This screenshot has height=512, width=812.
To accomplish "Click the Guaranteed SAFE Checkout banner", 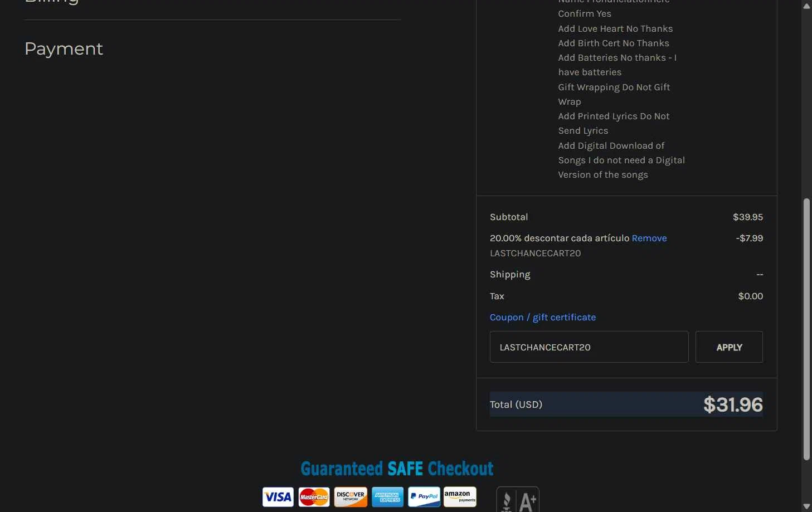I will coord(397,469).
